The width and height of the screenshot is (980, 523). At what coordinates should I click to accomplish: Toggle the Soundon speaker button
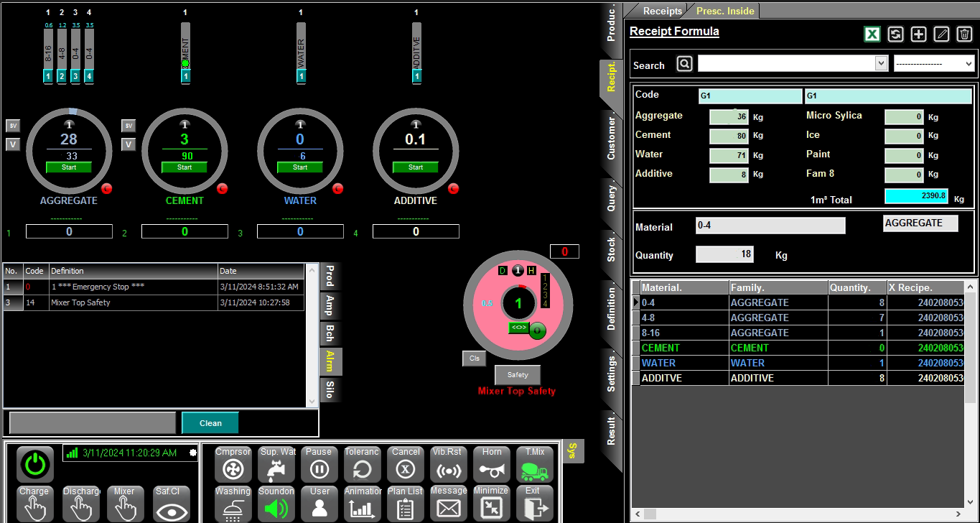coord(277,504)
